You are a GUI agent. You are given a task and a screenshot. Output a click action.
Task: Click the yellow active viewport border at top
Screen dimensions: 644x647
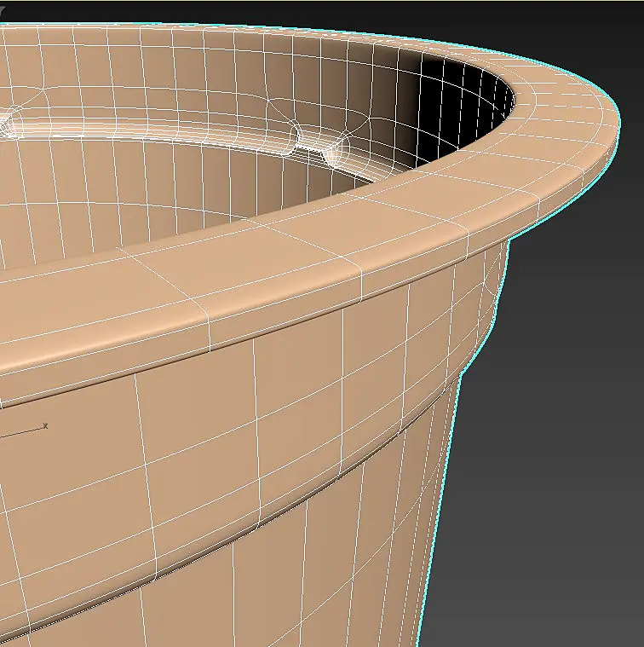(x=322, y=0)
